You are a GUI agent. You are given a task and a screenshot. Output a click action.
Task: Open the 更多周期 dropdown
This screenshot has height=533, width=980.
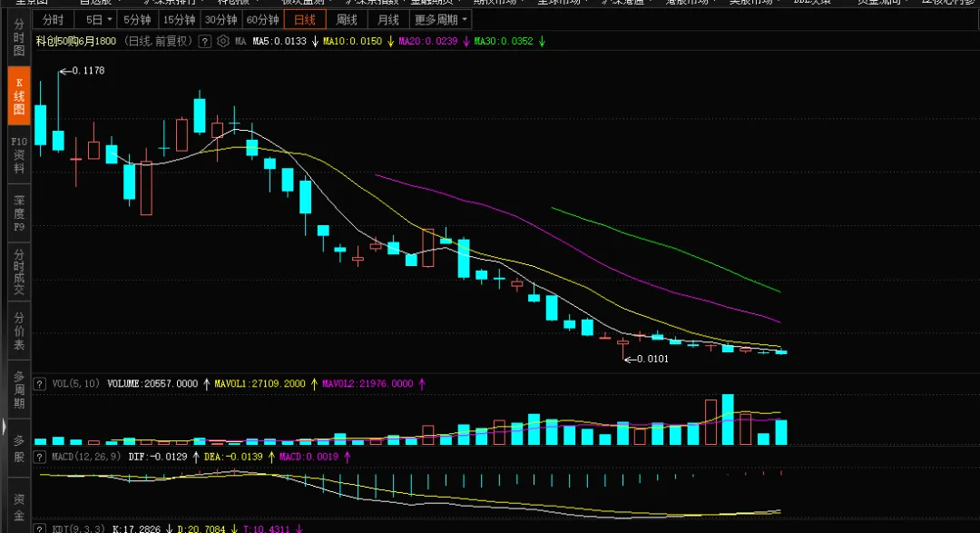click(441, 20)
